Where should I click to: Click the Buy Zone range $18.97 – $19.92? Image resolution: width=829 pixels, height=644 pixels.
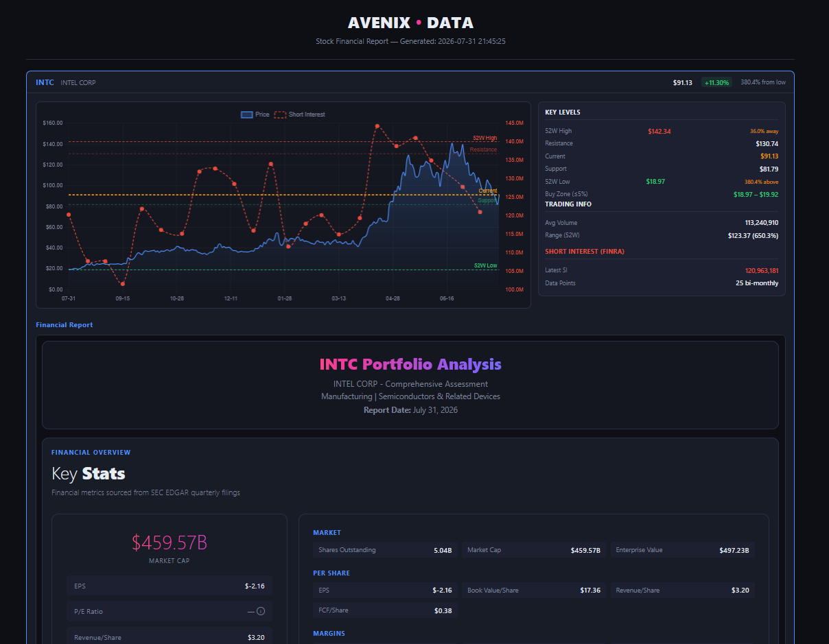coord(756,194)
